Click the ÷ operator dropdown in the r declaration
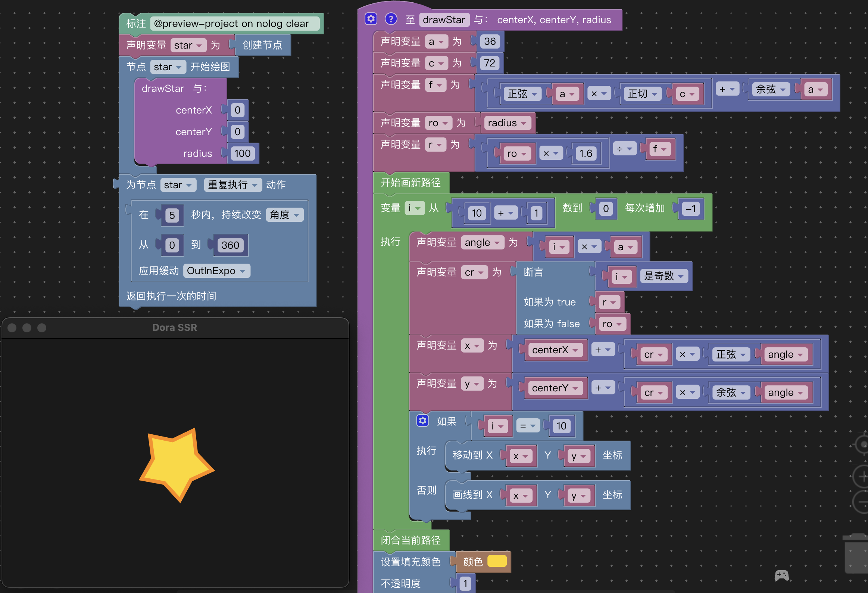868x593 pixels. pos(624,149)
